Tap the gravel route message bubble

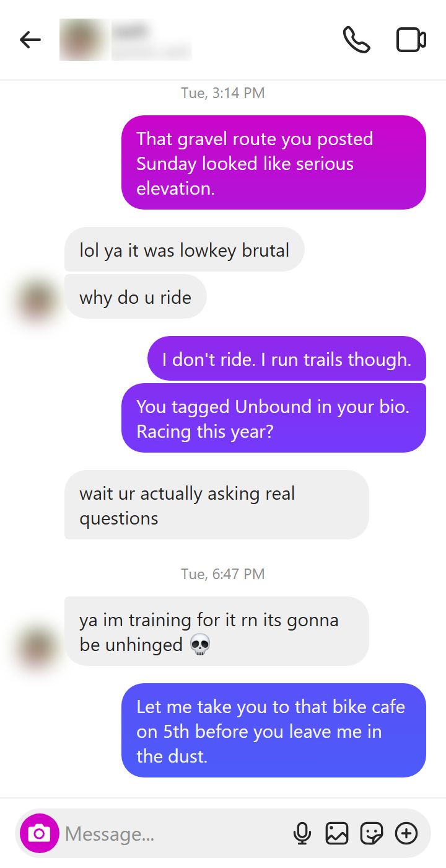274,163
